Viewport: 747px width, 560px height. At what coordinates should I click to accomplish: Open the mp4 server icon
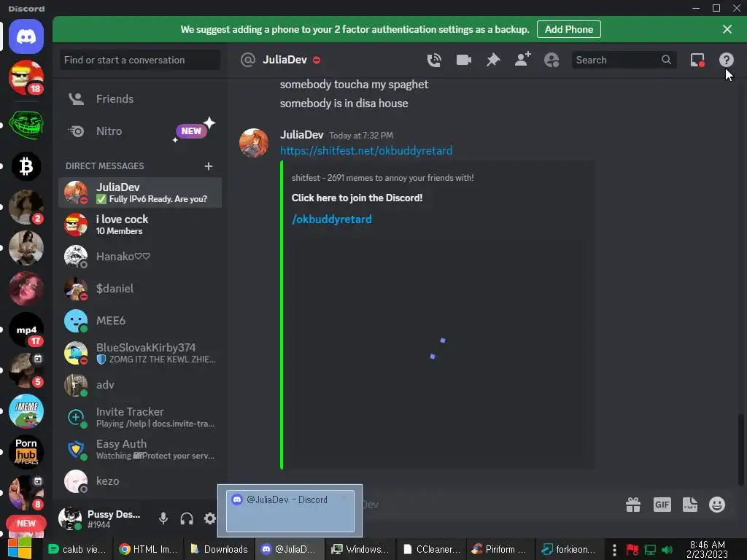26,330
